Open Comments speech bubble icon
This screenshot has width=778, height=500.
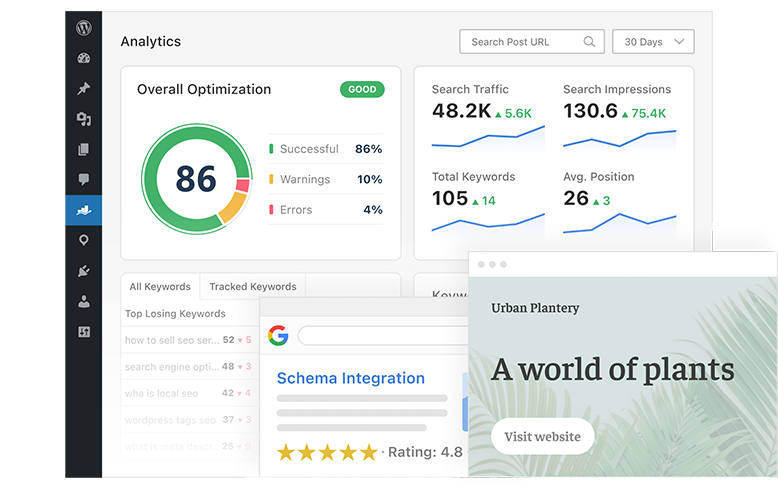(x=83, y=180)
